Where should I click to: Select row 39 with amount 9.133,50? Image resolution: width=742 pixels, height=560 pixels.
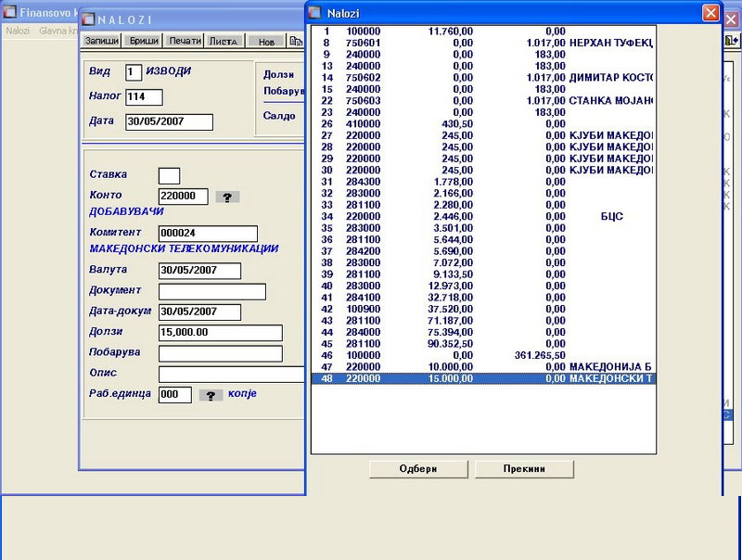pyautogui.click(x=483, y=274)
